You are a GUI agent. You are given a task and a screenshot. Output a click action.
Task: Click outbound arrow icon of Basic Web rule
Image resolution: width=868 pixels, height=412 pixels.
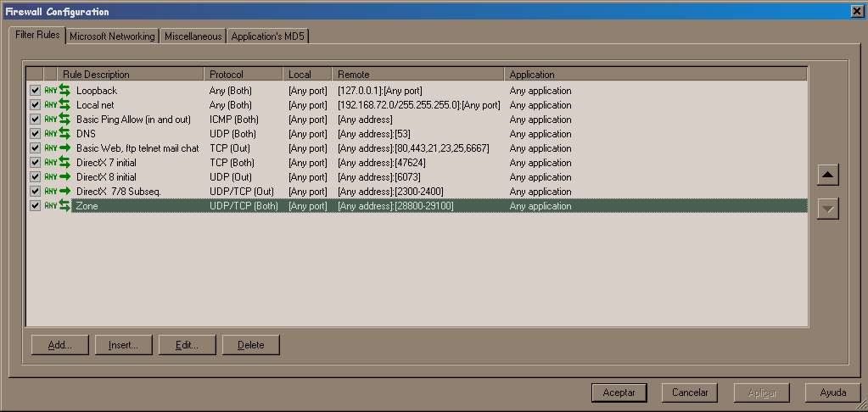click(64, 148)
